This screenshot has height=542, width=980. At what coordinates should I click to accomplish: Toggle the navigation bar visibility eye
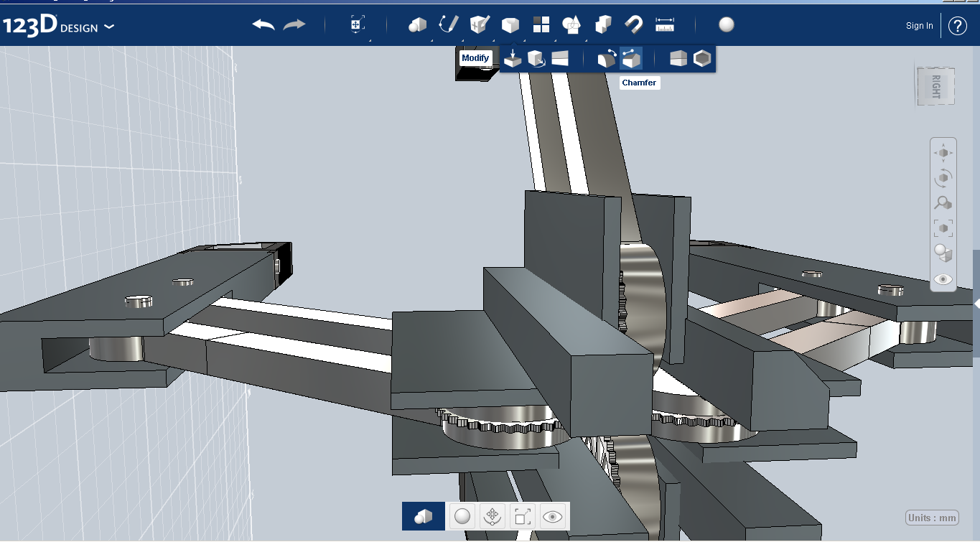coord(943,279)
